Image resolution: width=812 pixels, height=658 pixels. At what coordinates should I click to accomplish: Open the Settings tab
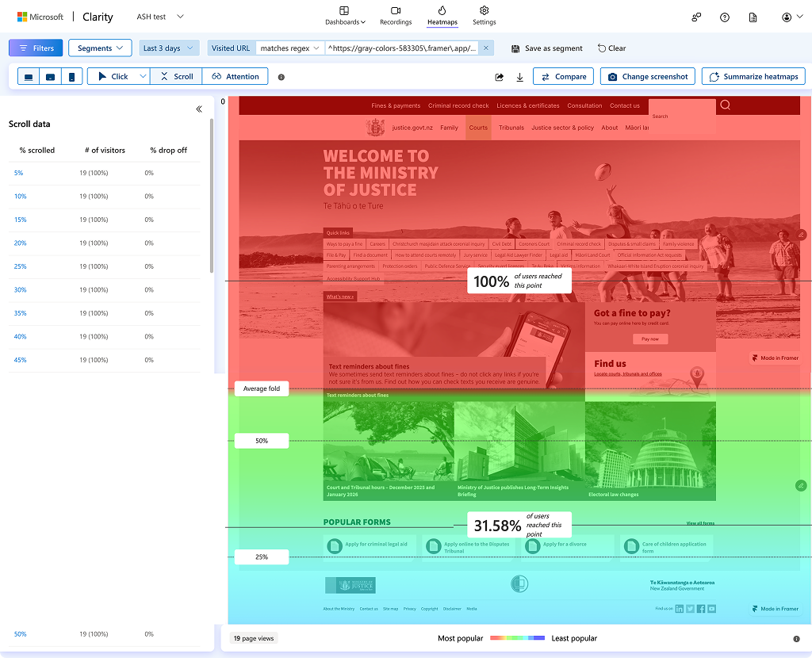click(485, 16)
